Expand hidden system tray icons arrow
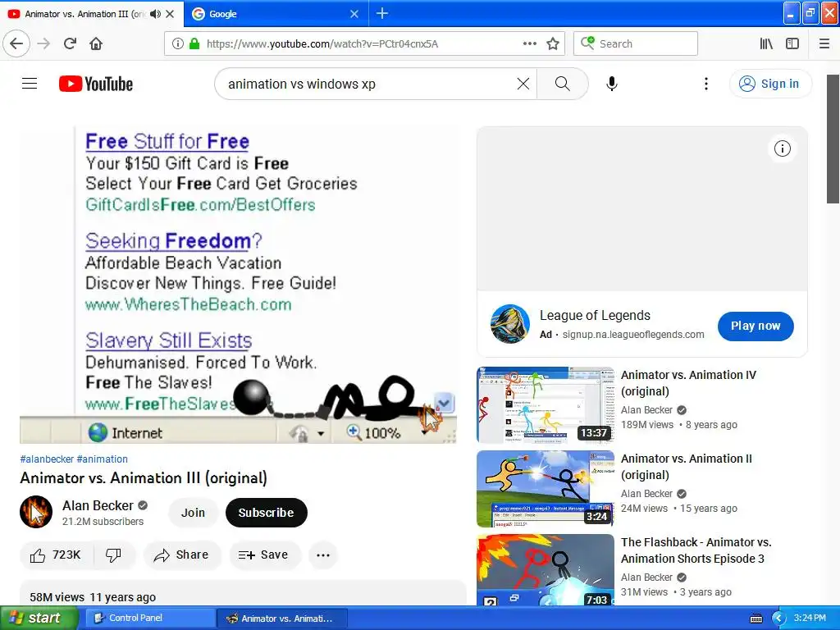This screenshot has height=630, width=840. tap(778, 619)
